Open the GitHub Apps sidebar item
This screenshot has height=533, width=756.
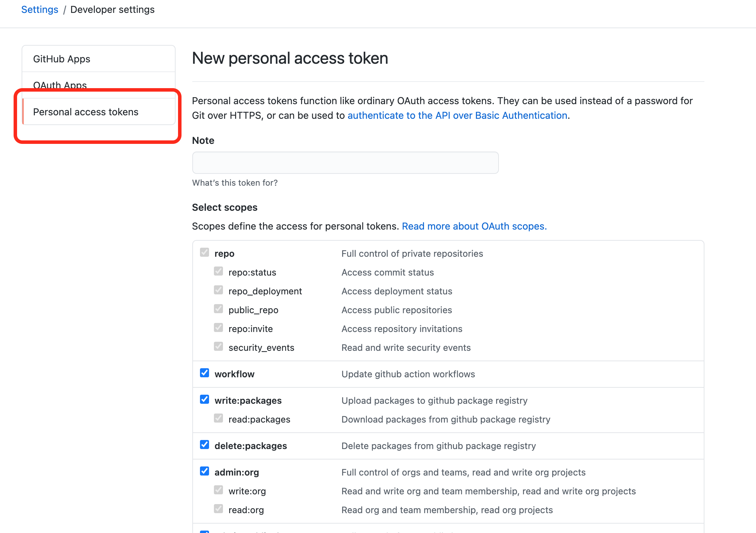(99, 59)
